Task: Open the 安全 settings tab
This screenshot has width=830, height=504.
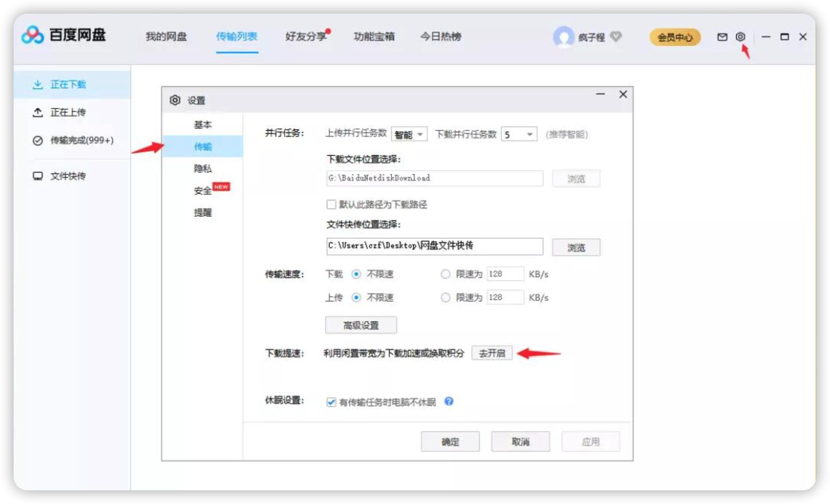Action: [203, 191]
